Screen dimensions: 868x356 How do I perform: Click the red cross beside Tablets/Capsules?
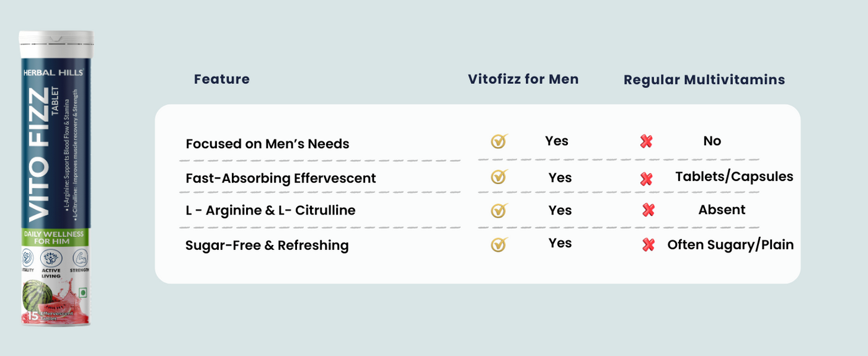point(646,179)
